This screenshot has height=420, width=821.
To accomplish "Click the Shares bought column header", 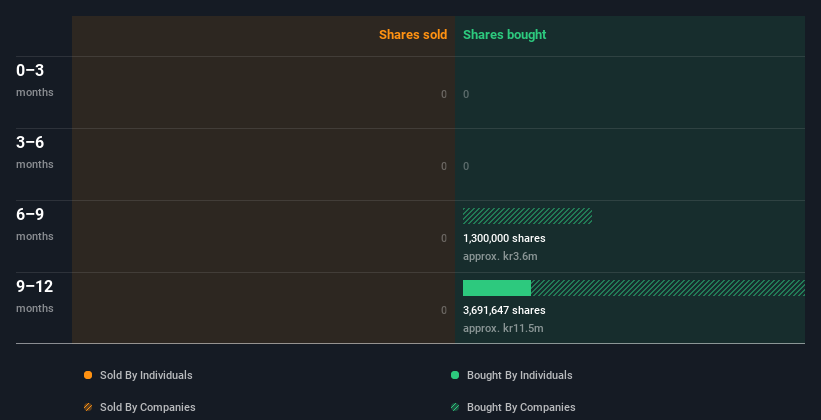I will [505, 35].
